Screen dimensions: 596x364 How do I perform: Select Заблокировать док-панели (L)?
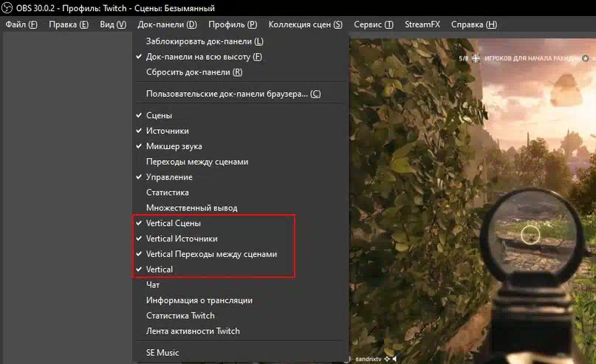coord(240,41)
